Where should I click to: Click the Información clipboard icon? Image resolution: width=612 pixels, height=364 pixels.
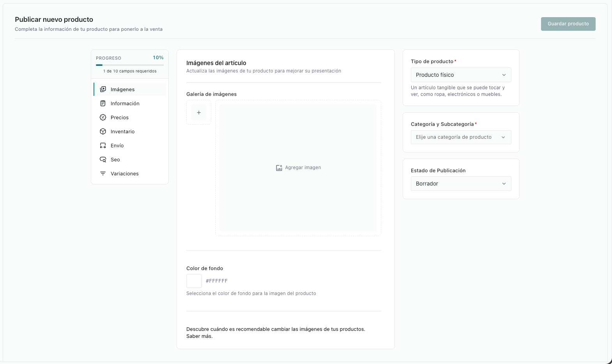[103, 103]
